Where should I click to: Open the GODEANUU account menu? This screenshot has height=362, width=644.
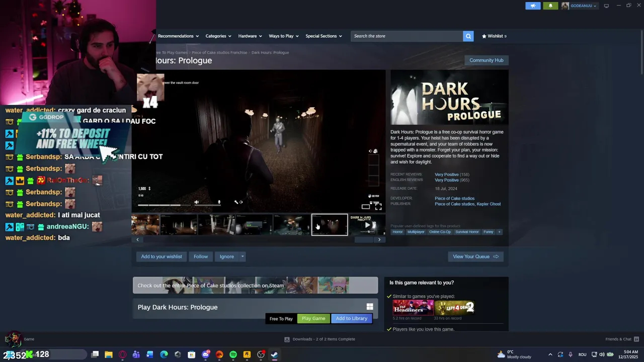[579, 6]
